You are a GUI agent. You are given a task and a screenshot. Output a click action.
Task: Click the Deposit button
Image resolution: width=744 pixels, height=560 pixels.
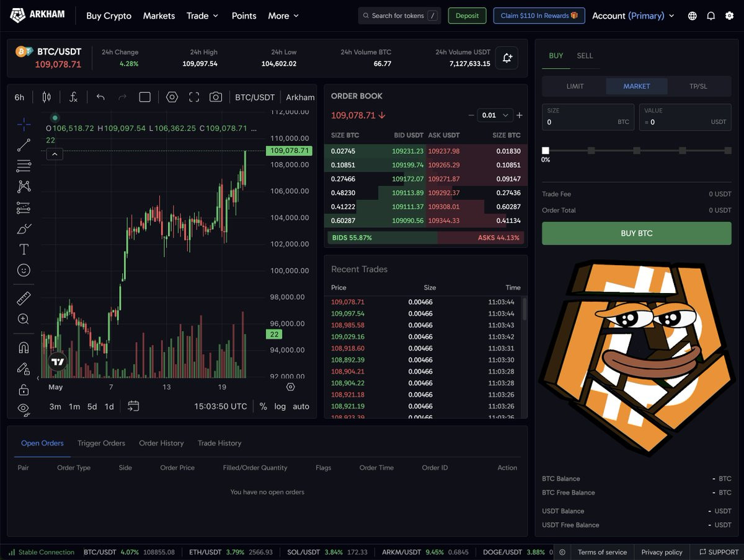coord(467,15)
